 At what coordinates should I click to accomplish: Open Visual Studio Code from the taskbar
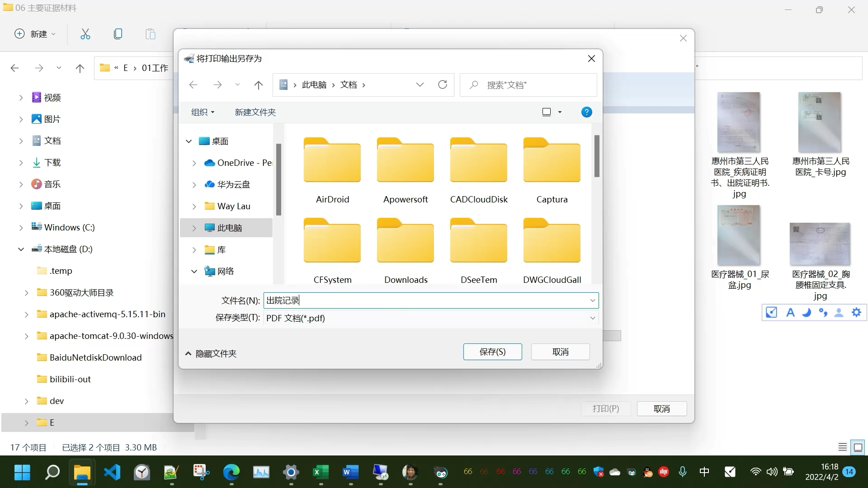112,472
